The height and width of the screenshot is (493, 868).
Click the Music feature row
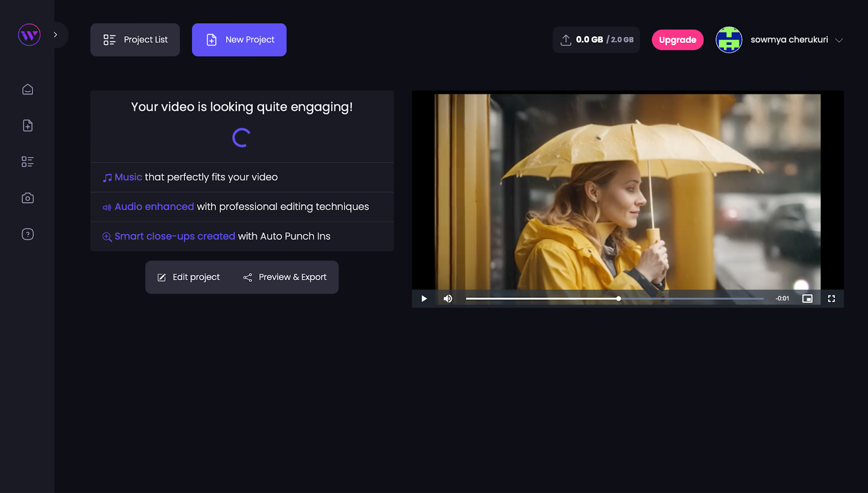point(242,177)
